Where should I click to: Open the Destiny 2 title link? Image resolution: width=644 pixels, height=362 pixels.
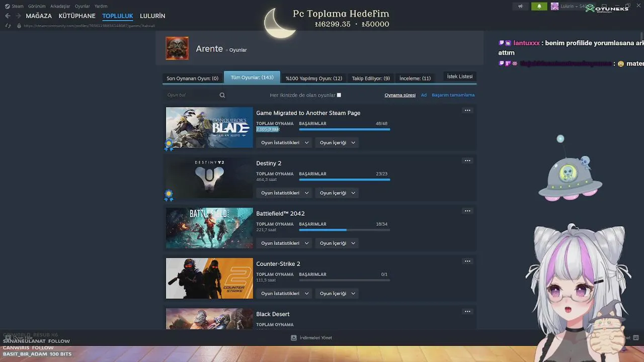coord(269,163)
